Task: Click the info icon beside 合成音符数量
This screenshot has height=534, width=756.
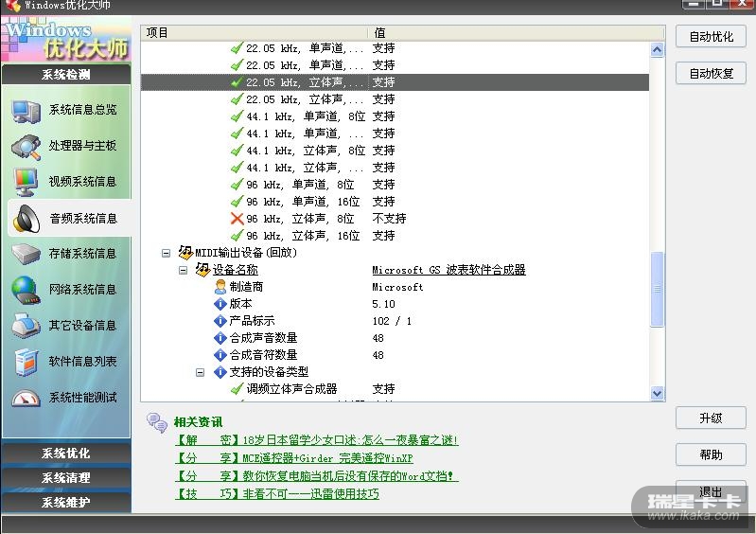Action: [220, 355]
